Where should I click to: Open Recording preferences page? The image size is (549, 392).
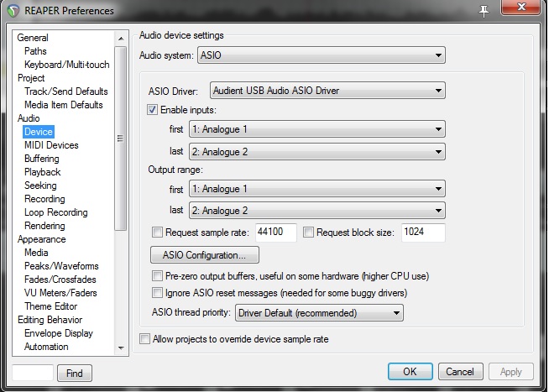click(44, 199)
